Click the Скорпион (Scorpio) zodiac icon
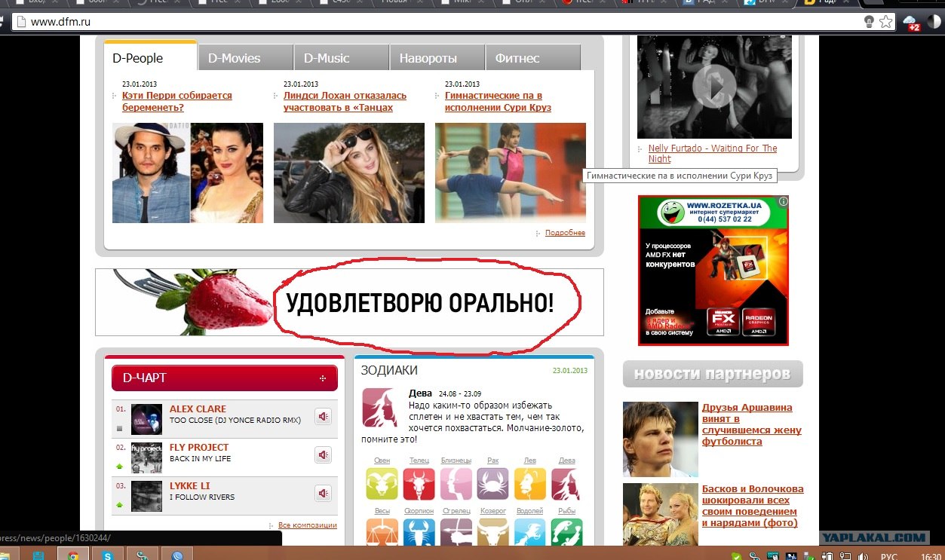 (419, 532)
